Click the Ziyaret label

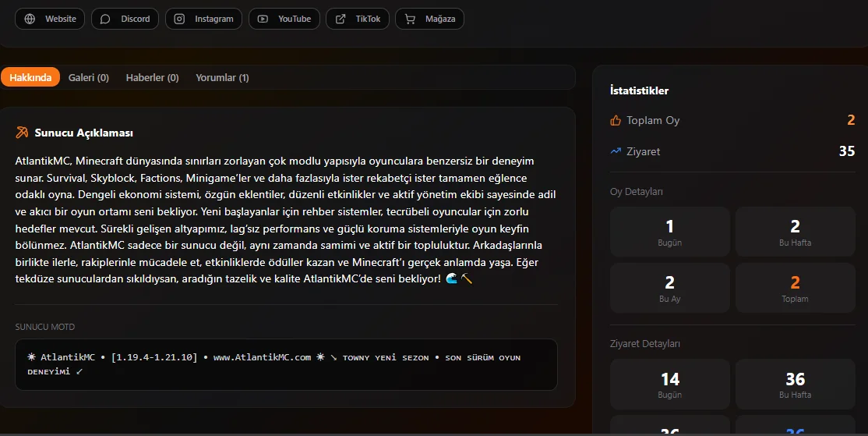(x=644, y=151)
